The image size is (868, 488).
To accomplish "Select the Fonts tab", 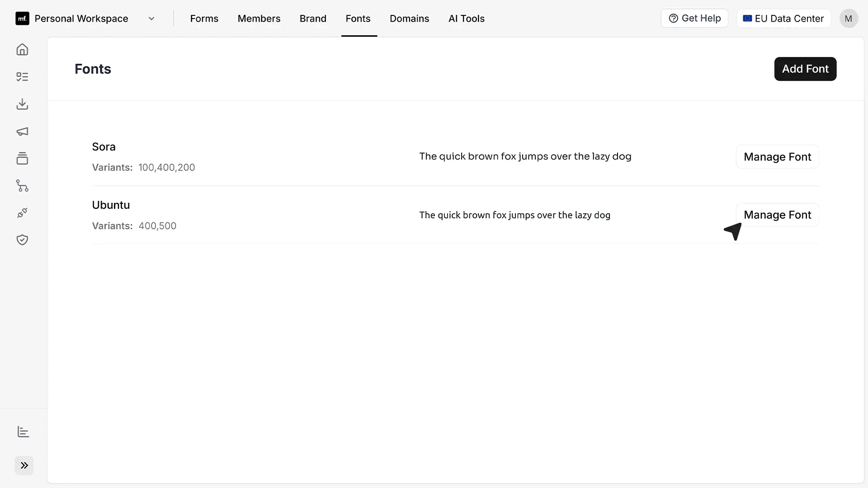I will point(358,19).
